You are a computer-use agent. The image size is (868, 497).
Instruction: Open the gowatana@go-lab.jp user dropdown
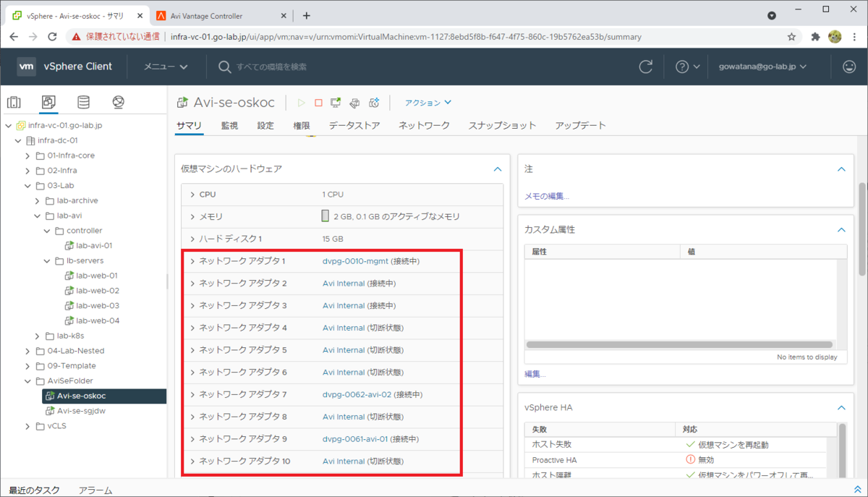(763, 67)
